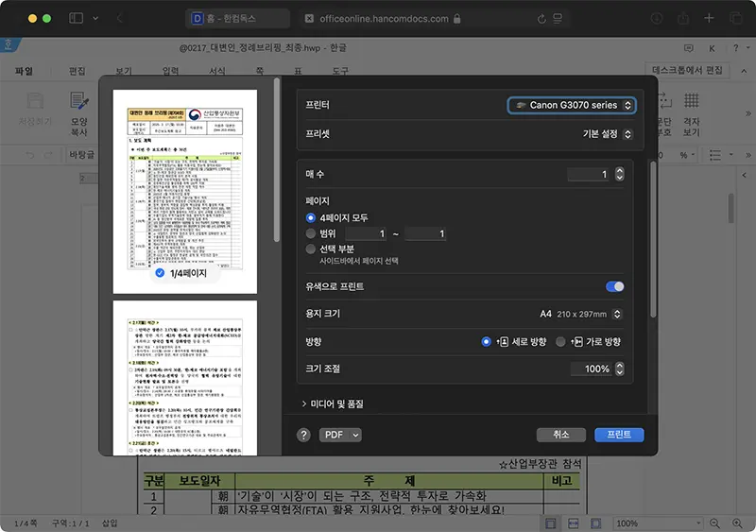Click the Safari sidebar toggle icon
This screenshot has height=532, width=756.
[x=76, y=18]
